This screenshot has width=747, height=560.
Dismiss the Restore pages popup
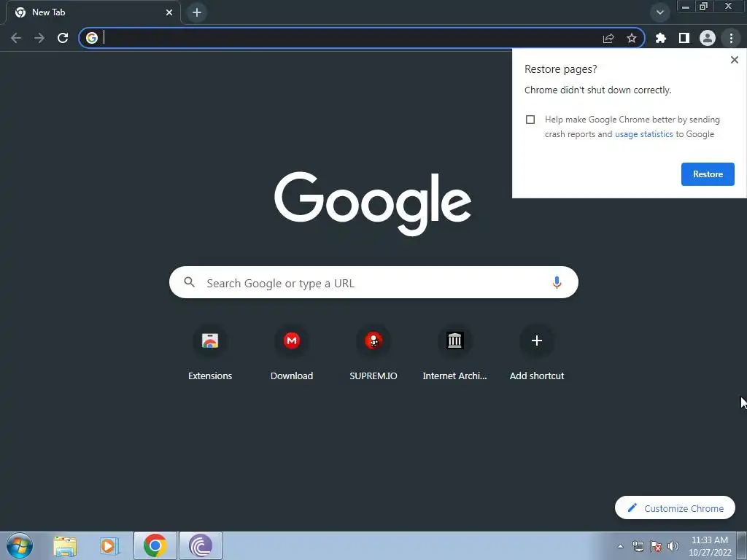coord(735,60)
